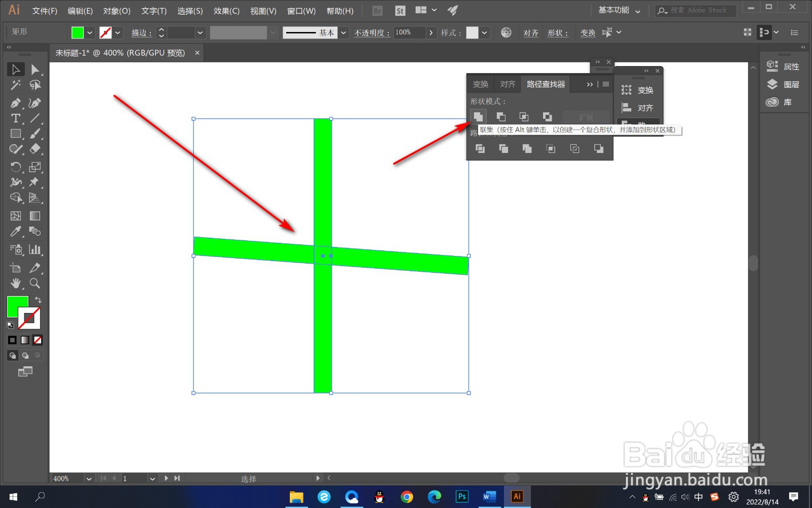Enable Draw Behind mode
The height and width of the screenshot is (508, 812).
click(x=25, y=355)
